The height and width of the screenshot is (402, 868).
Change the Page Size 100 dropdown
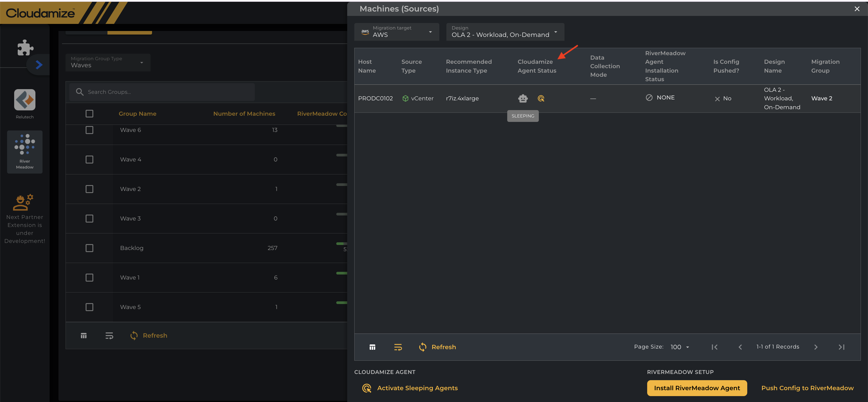click(680, 347)
